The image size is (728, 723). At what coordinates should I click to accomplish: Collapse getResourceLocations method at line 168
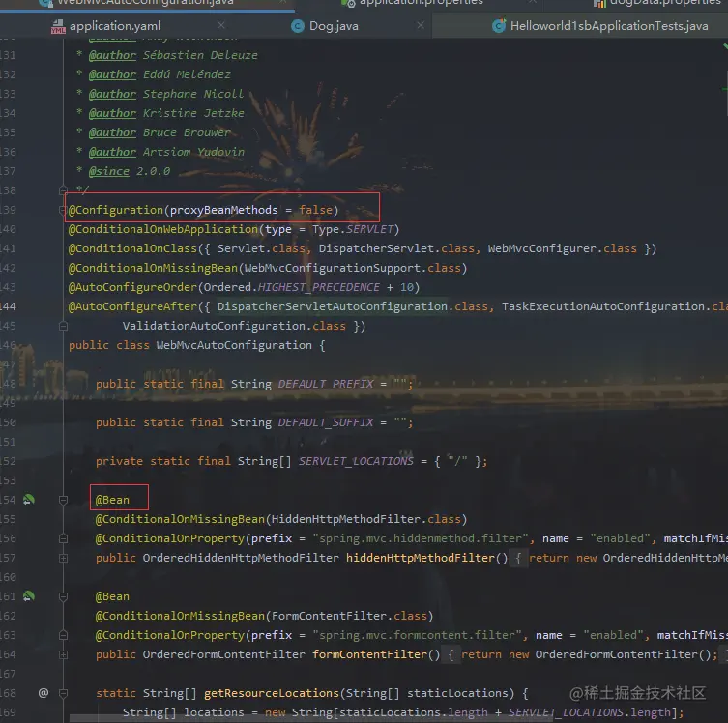pyautogui.click(x=63, y=693)
